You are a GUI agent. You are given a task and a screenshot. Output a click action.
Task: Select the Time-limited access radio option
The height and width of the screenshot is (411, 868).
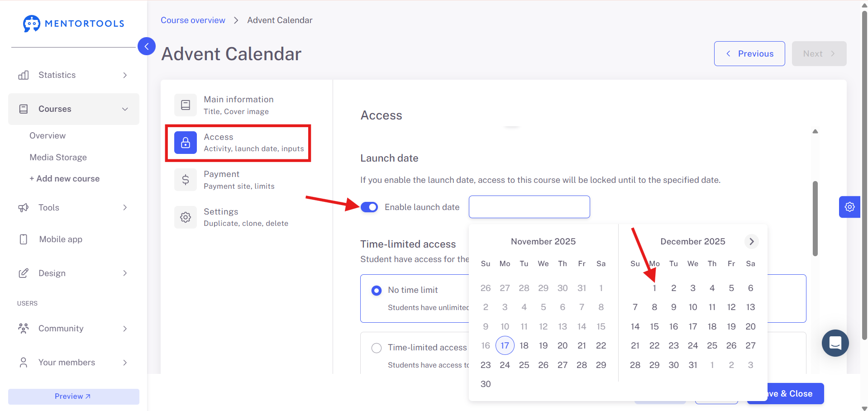pos(377,348)
